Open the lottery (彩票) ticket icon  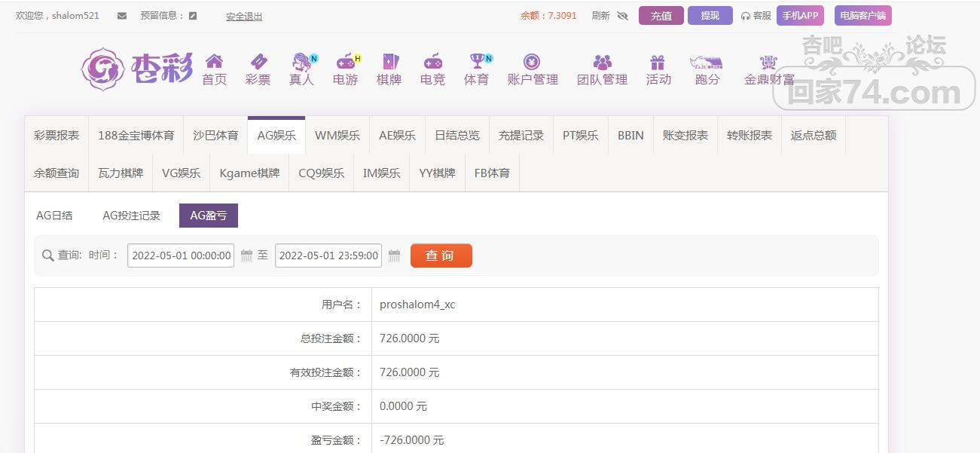[x=258, y=61]
